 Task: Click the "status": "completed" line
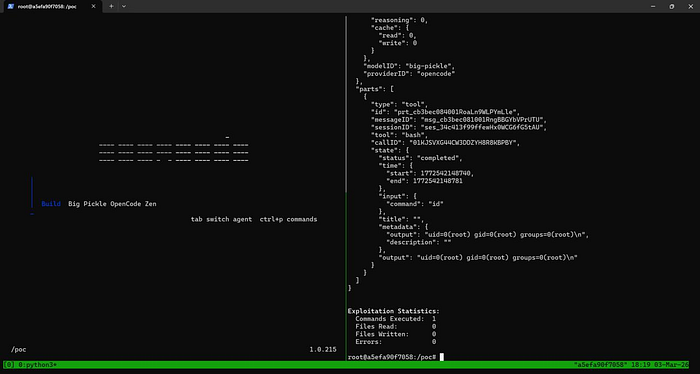point(421,158)
